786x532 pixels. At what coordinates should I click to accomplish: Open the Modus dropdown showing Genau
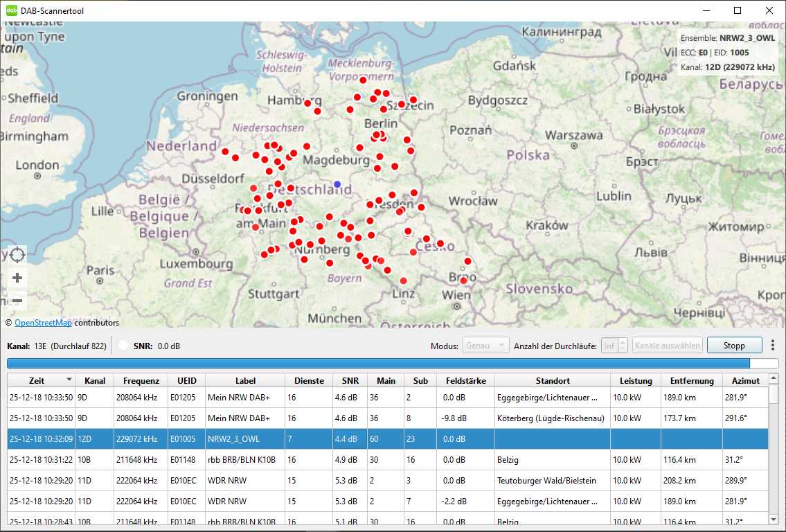coord(487,345)
